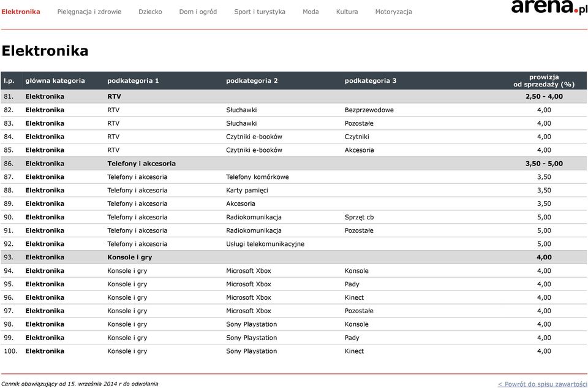Click the 2,50 - 4,00 commission value

[x=544, y=96]
